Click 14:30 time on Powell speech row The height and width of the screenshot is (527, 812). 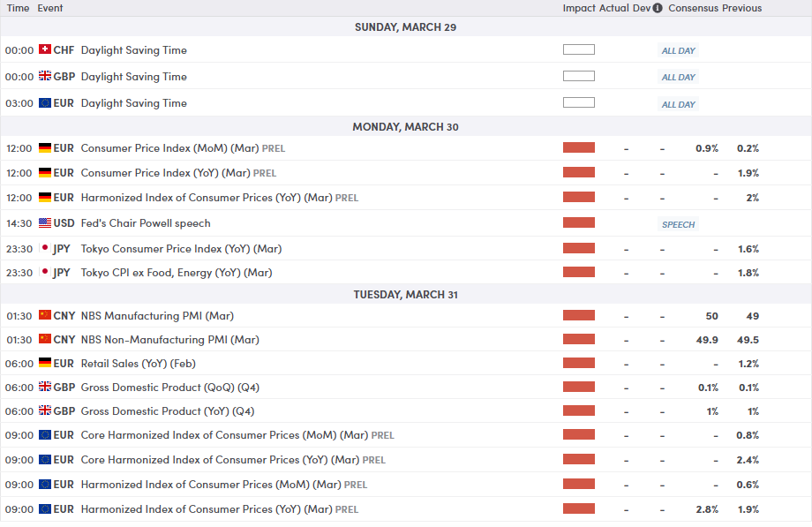tap(19, 223)
